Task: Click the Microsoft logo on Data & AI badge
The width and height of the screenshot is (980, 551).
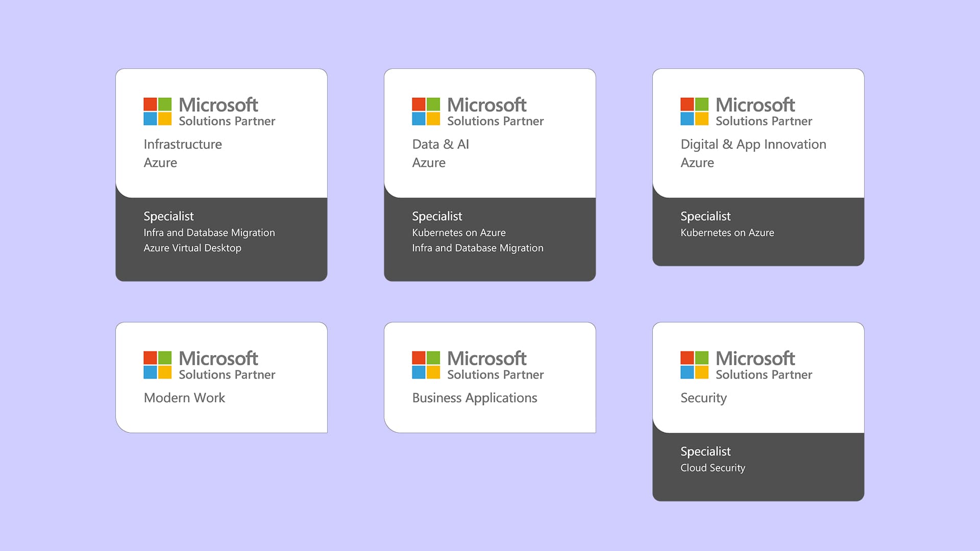Action: click(426, 111)
